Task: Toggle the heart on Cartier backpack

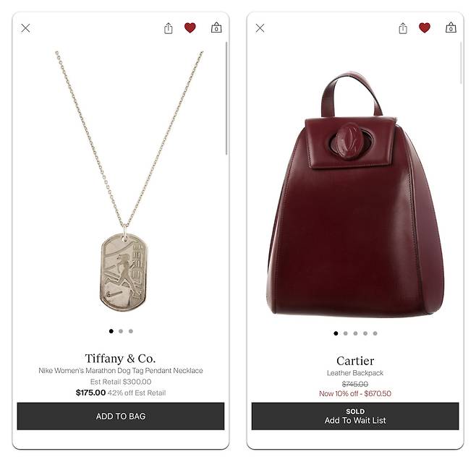Action: coord(425,28)
